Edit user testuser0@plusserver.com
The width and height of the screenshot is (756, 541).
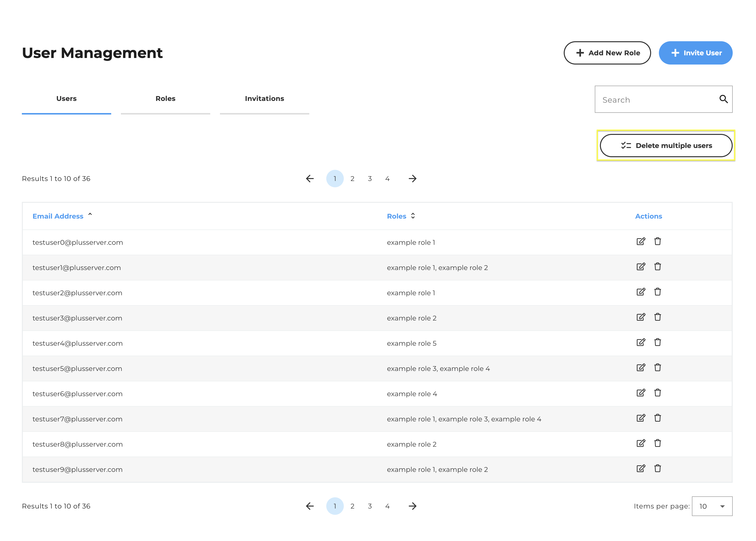coord(641,242)
